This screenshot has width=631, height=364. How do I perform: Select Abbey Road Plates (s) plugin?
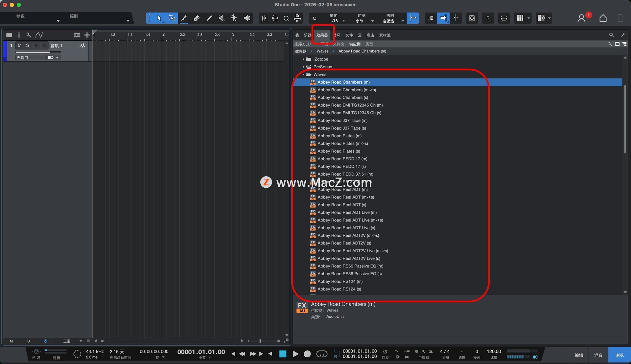coord(339,151)
